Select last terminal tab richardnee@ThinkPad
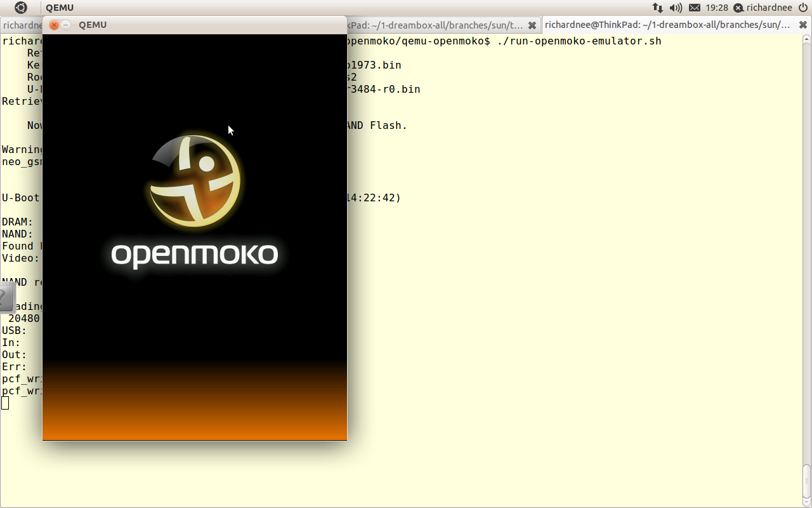812x508 pixels. (667, 25)
